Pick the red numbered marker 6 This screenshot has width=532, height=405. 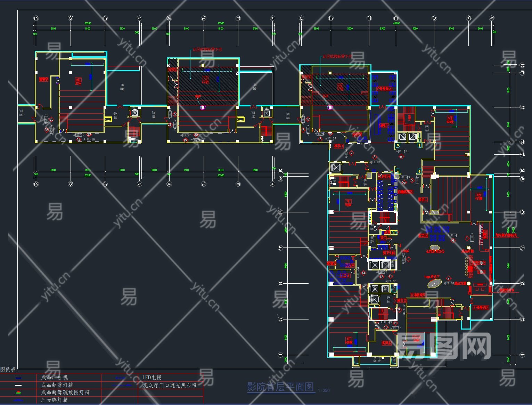(401, 157)
